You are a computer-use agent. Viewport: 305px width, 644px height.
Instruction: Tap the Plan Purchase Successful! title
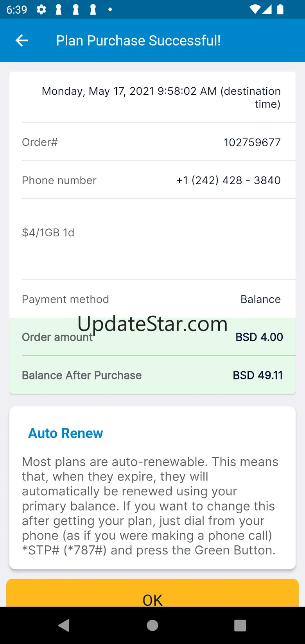click(138, 40)
